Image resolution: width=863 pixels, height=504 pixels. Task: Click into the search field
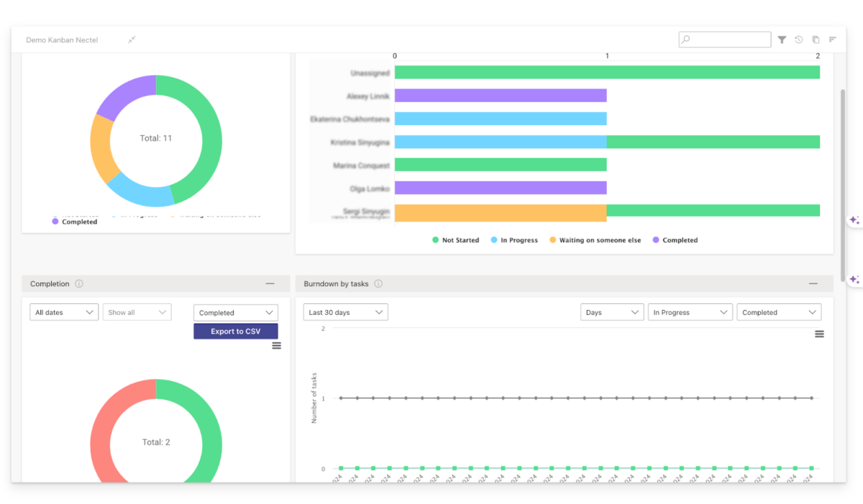(724, 40)
